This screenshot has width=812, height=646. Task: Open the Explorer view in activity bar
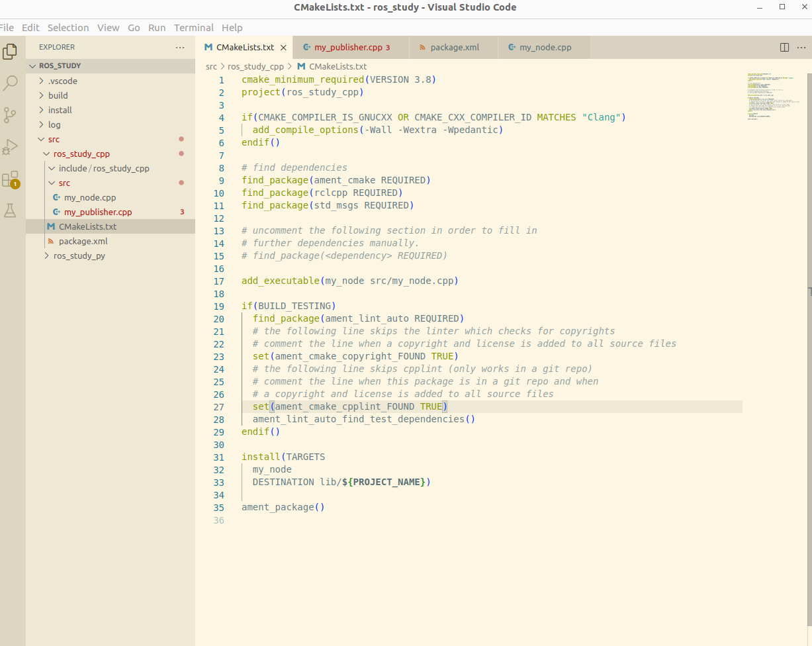[x=10, y=51]
